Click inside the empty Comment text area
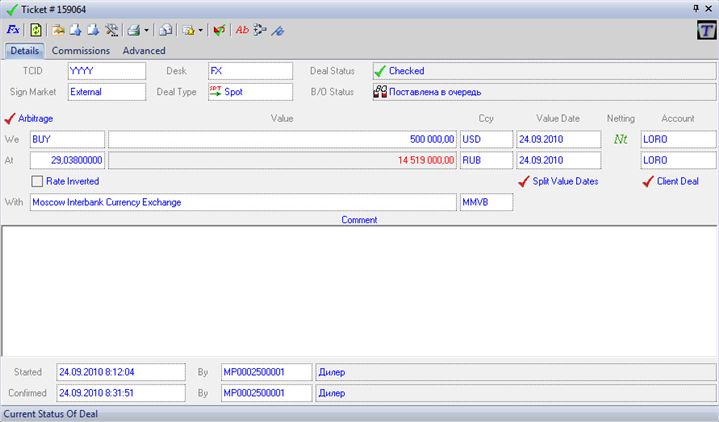 tap(359, 290)
